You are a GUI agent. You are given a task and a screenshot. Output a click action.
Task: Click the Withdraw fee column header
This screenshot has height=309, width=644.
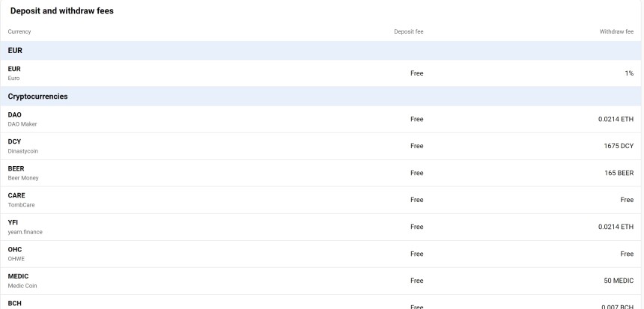click(x=616, y=31)
